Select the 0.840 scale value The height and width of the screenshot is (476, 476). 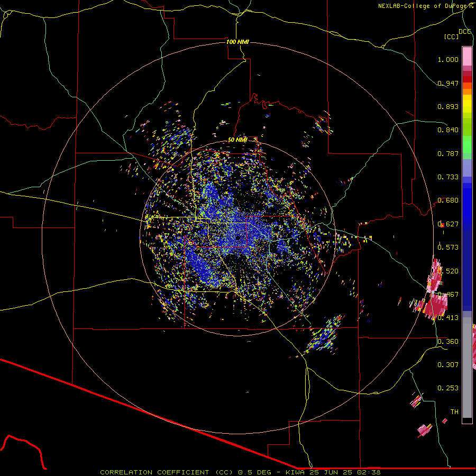click(448, 130)
